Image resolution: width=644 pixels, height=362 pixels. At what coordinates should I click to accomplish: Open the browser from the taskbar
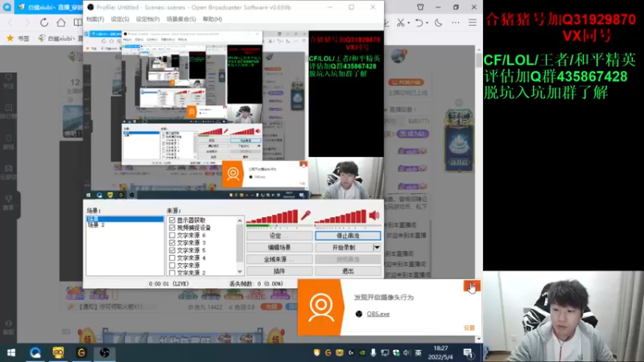[x=35, y=352]
